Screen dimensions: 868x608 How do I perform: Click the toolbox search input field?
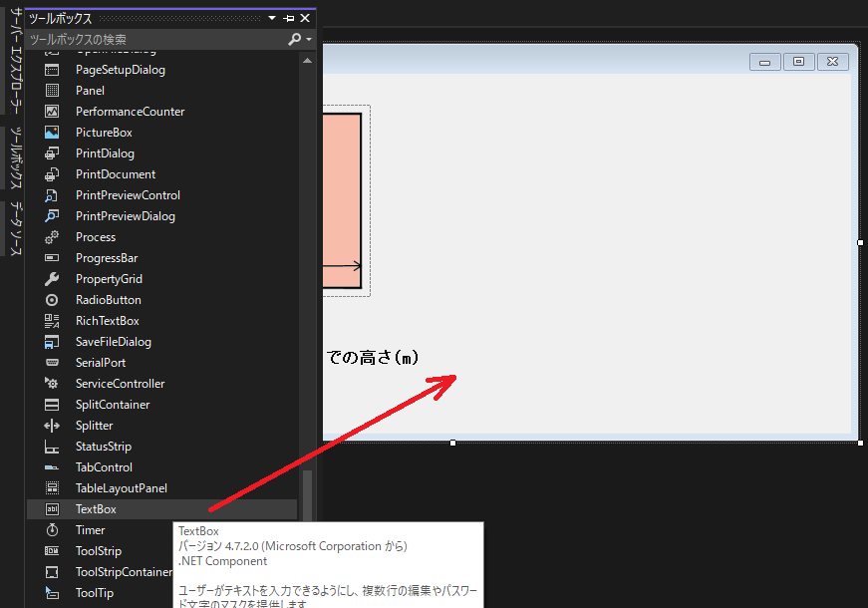(x=155, y=39)
